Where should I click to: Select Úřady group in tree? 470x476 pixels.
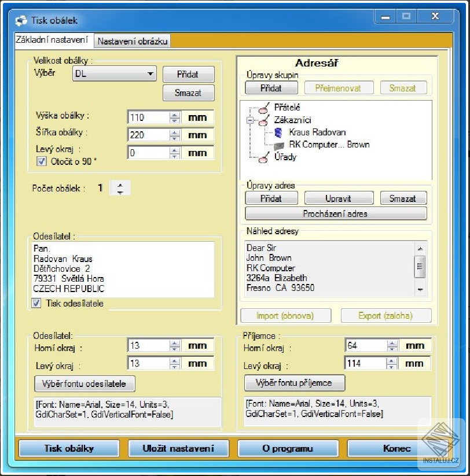285,157
